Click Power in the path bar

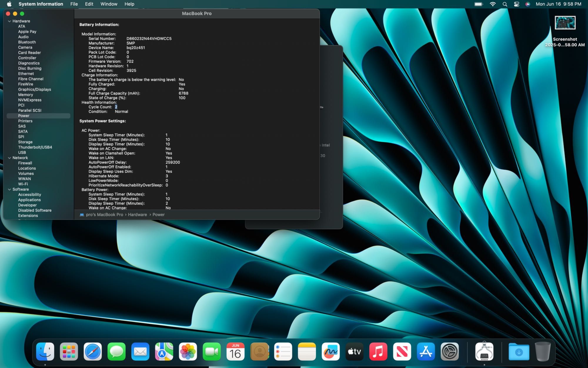pos(158,215)
